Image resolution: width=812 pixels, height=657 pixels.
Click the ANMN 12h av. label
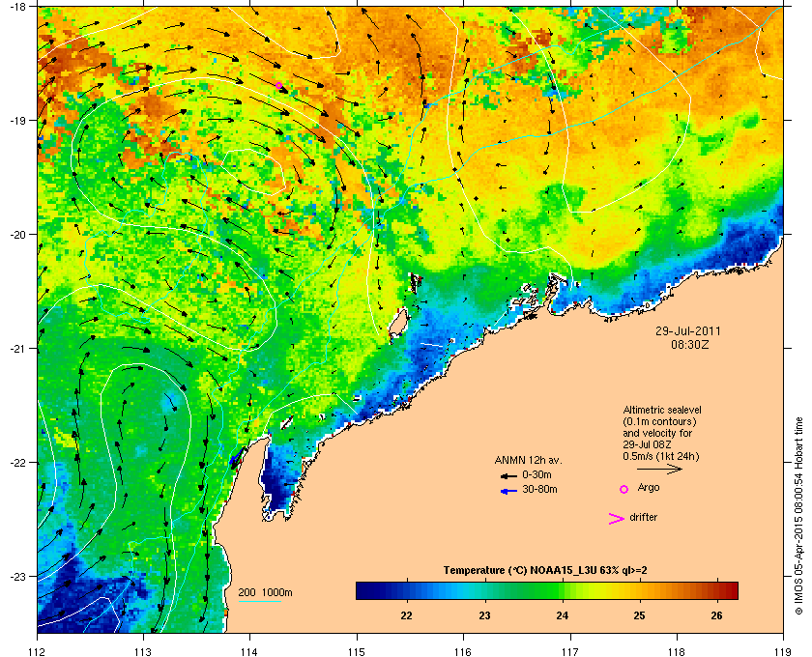pos(528,460)
